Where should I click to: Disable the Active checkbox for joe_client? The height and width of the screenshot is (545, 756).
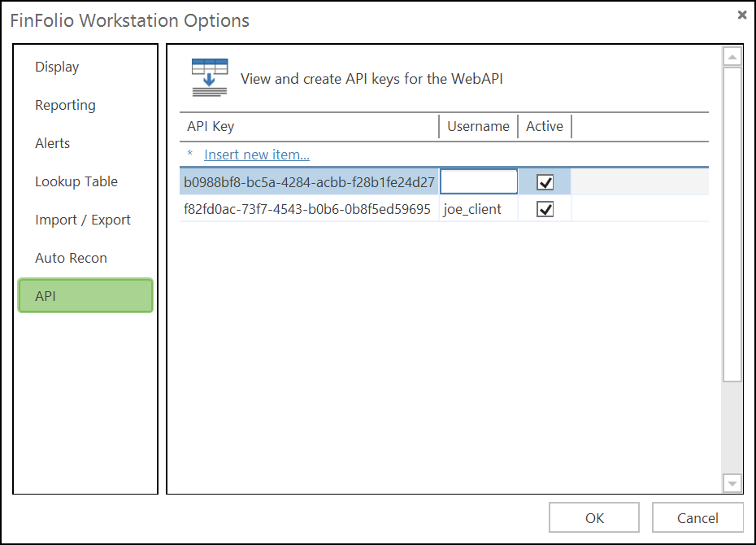[x=544, y=208]
